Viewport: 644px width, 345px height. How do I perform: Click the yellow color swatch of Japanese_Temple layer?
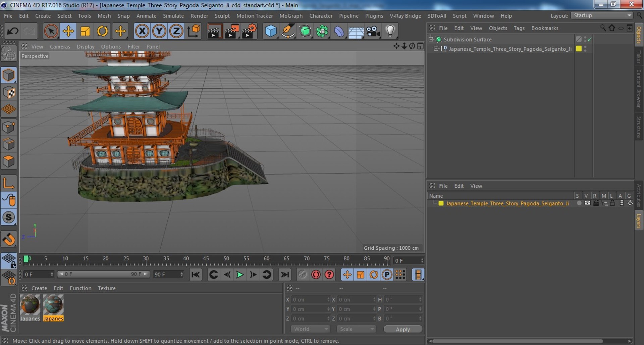coord(441,203)
